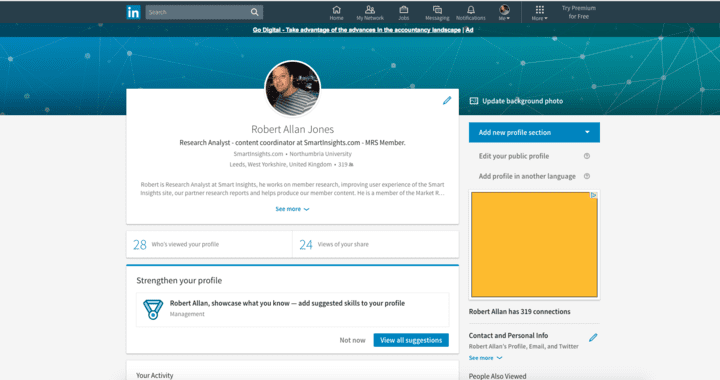Expand Add new profile section dropdown arrow

(587, 132)
